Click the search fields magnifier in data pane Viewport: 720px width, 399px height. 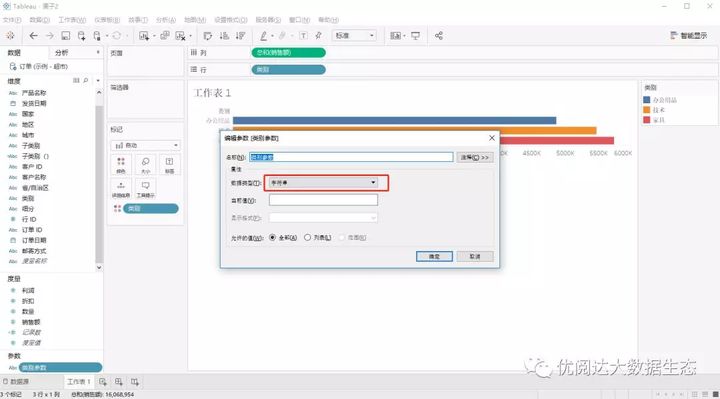pyautogui.click(x=86, y=80)
